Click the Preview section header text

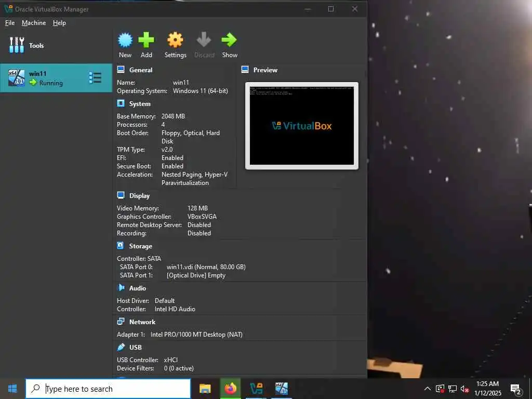tap(265, 70)
